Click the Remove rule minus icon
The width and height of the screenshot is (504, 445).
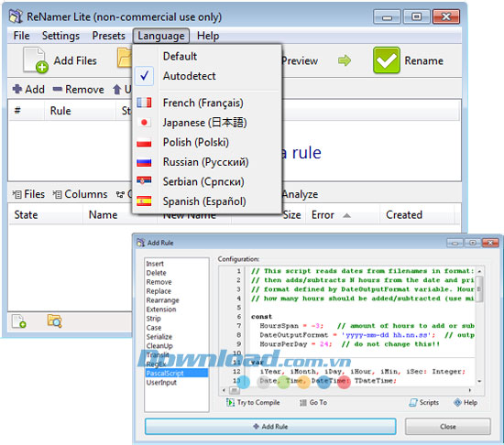[57, 89]
